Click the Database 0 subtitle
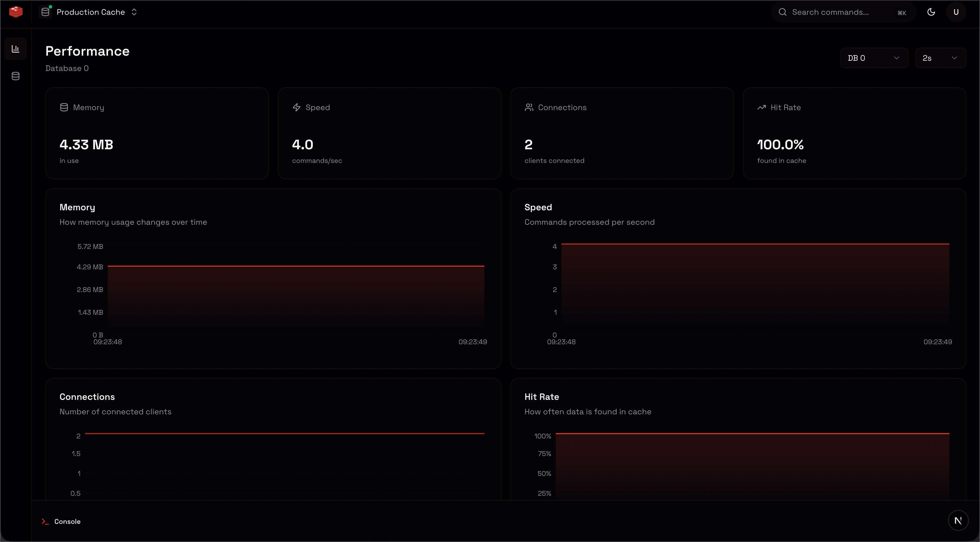Image resolution: width=980 pixels, height=542 pixels. point(67,68)
